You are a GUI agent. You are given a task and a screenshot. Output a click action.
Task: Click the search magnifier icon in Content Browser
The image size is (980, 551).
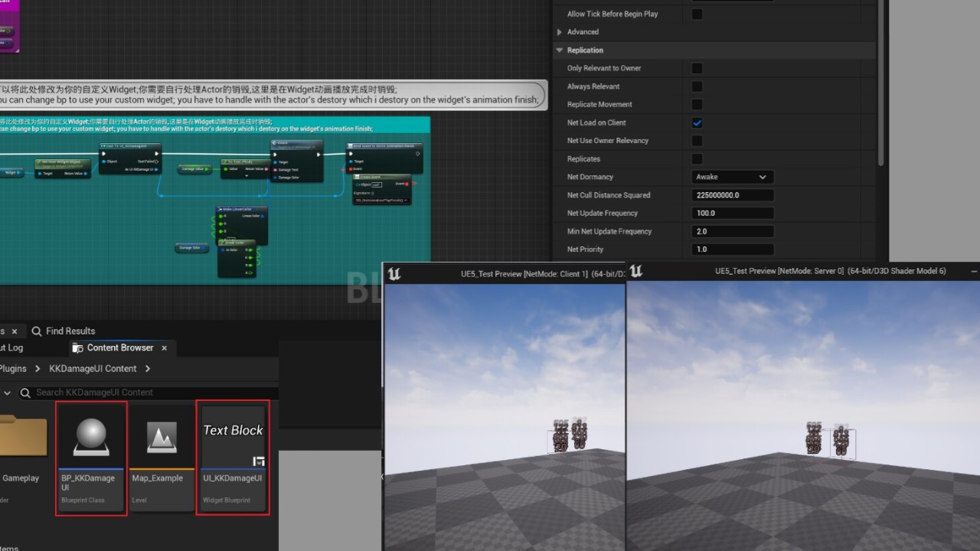click(27, 393)
